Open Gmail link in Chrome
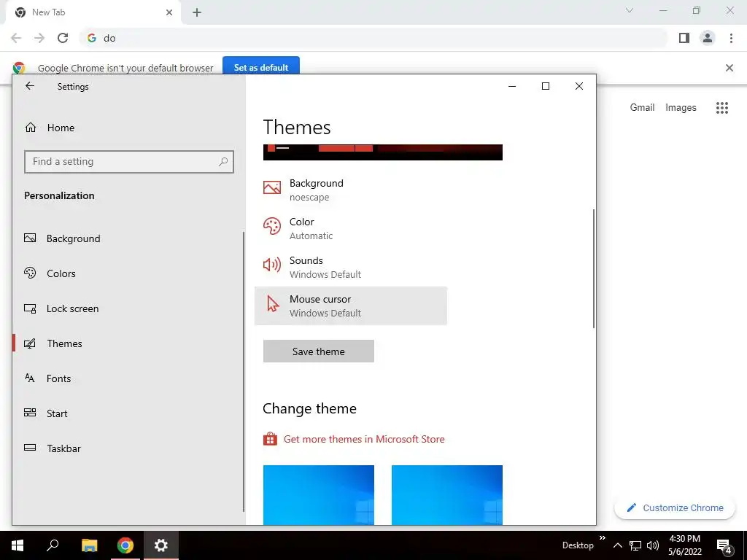The height and width of the screenshot is (560, 747). tap(642, 108)
